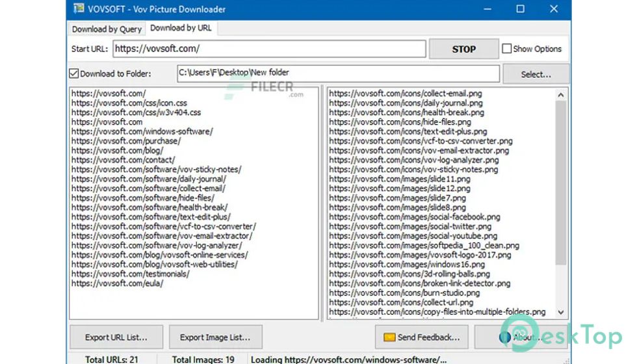The height and width of the screenshot is (364, 637).
Task: Select URL https://vovsoft.com/windows-software/ in list
Action: (x=142, y=131)
